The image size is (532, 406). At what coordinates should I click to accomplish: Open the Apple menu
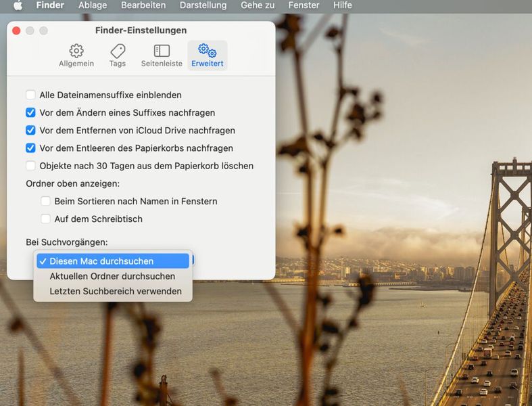tap(18, 5)
